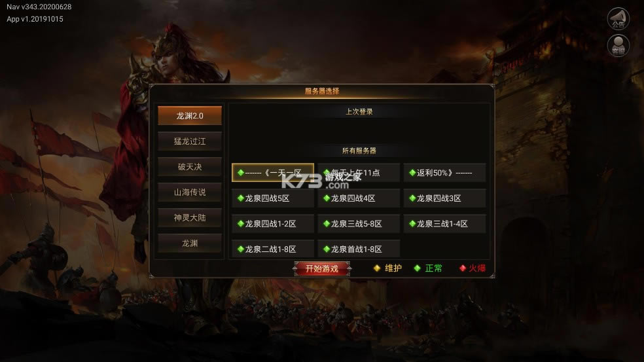
Task: Click the red 火爆 legend diamond
Action: click(463, 268)
